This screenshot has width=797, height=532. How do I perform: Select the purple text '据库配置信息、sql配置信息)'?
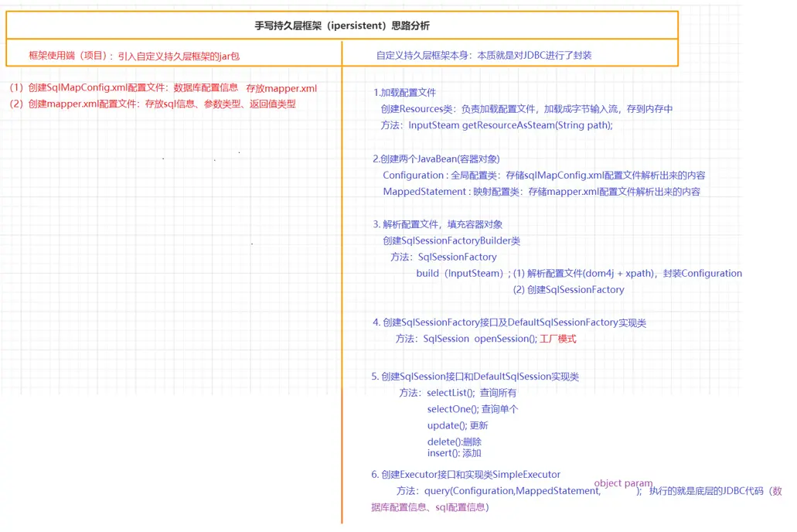click(430, 507)
